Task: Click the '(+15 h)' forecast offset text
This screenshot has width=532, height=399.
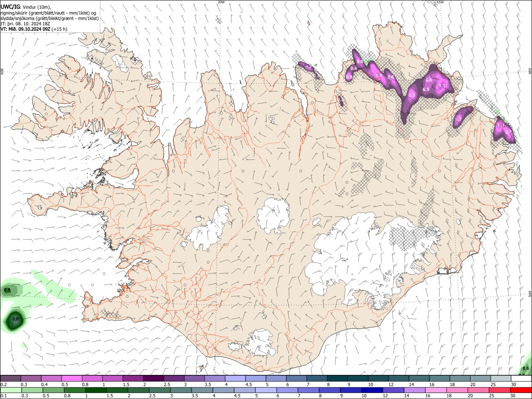Action: coord(60,29)
